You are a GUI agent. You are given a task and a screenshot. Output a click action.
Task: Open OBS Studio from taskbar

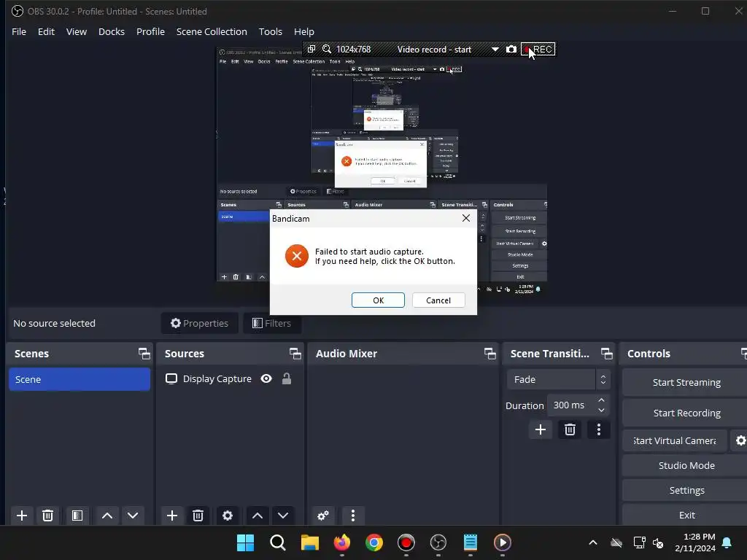[438, 542]
